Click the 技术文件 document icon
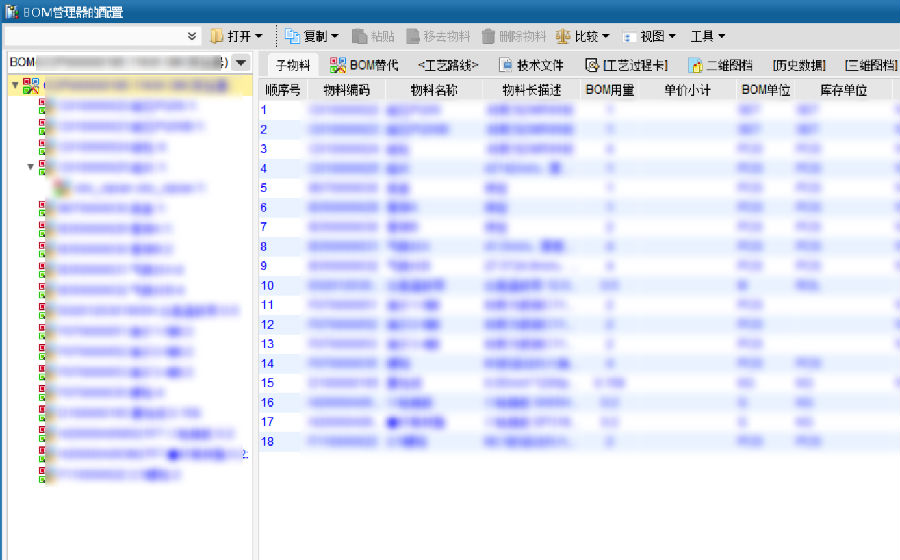This screenshot has height=560, width=900. [505, 65]
